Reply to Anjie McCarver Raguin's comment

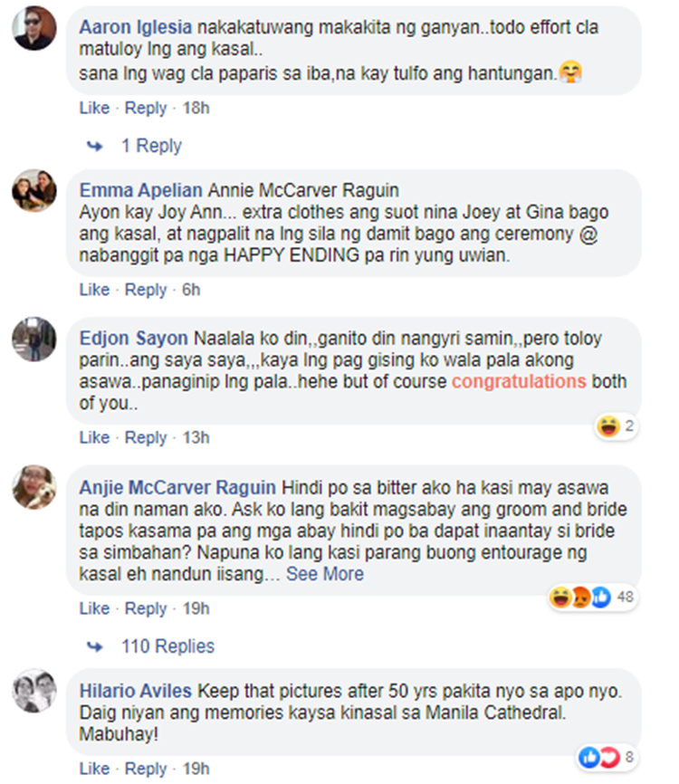(x=146, y=608)
